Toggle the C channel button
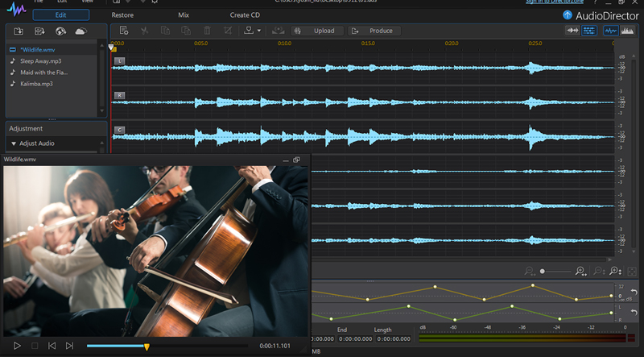 click(119, 130)
